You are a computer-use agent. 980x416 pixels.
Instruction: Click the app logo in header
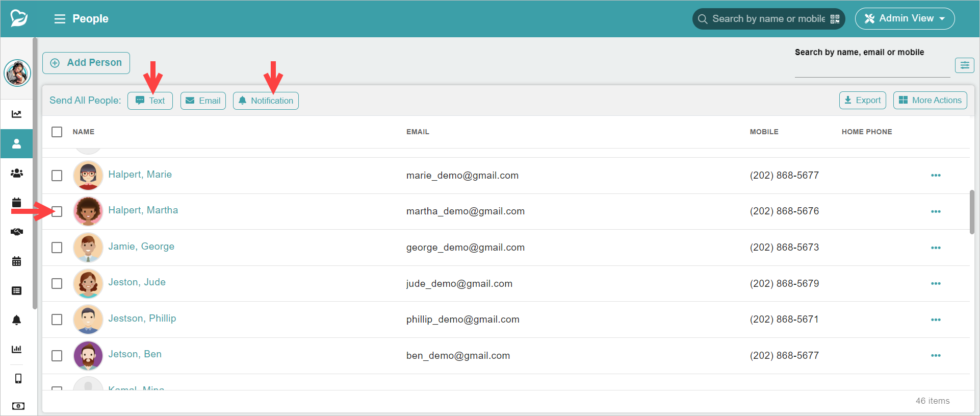19,18
